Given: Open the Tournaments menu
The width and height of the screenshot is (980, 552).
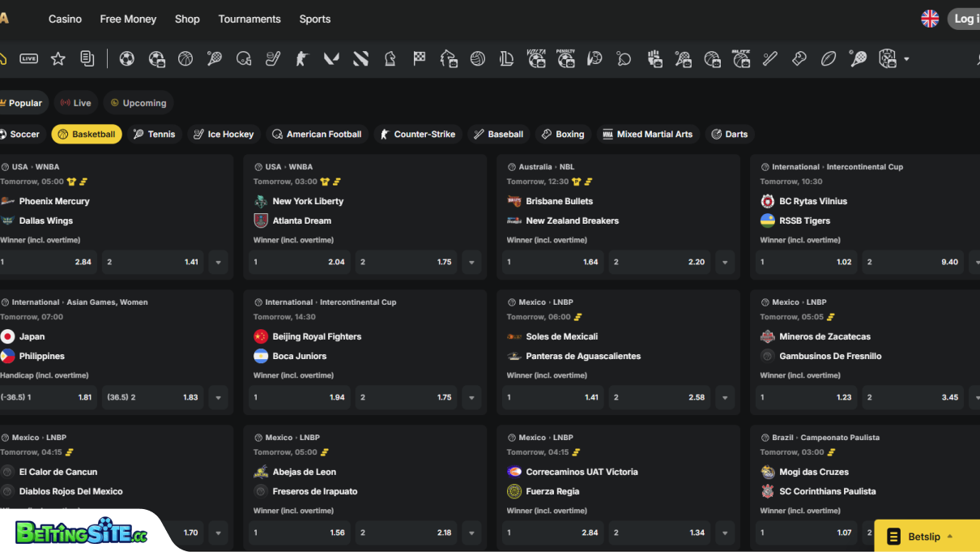Looking at the screenshot, I should [x=249, y=19].
